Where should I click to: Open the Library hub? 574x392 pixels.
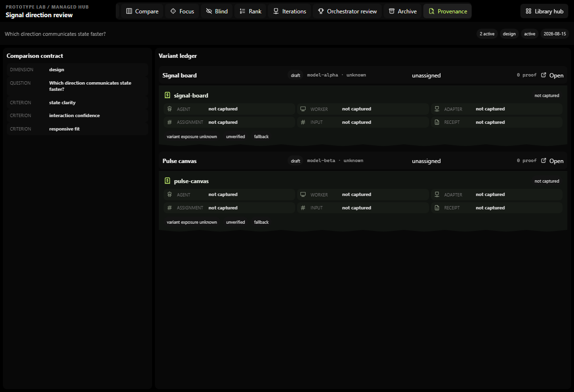(544, 11)
